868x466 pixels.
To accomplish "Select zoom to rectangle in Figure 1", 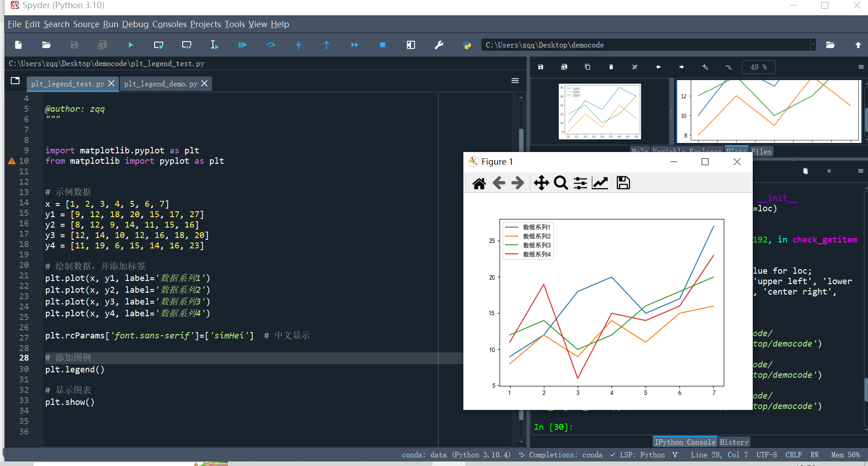I will [561, 183].
